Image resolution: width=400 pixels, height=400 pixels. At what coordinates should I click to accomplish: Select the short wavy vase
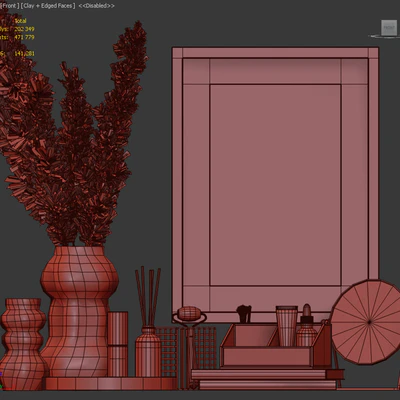pos(22,343)
